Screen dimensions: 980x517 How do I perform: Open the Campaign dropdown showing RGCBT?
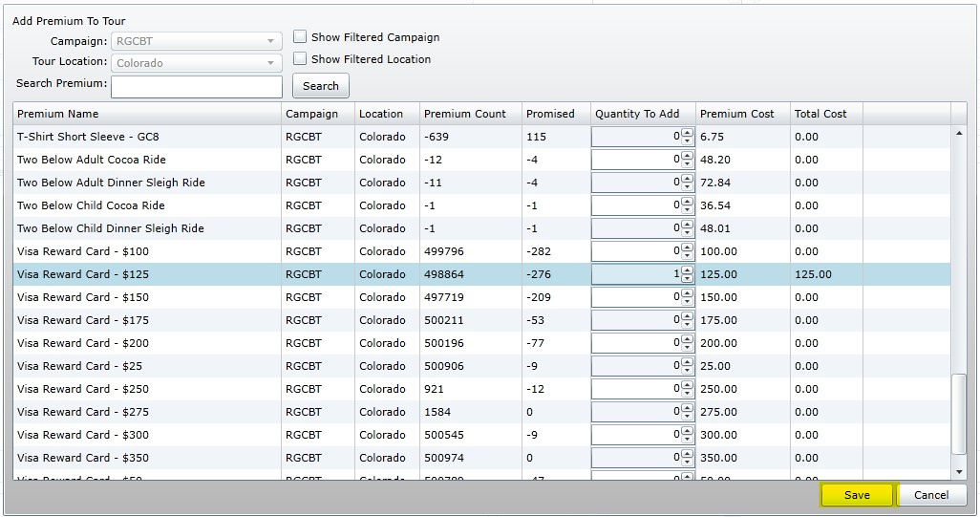(x=196, y=41)
